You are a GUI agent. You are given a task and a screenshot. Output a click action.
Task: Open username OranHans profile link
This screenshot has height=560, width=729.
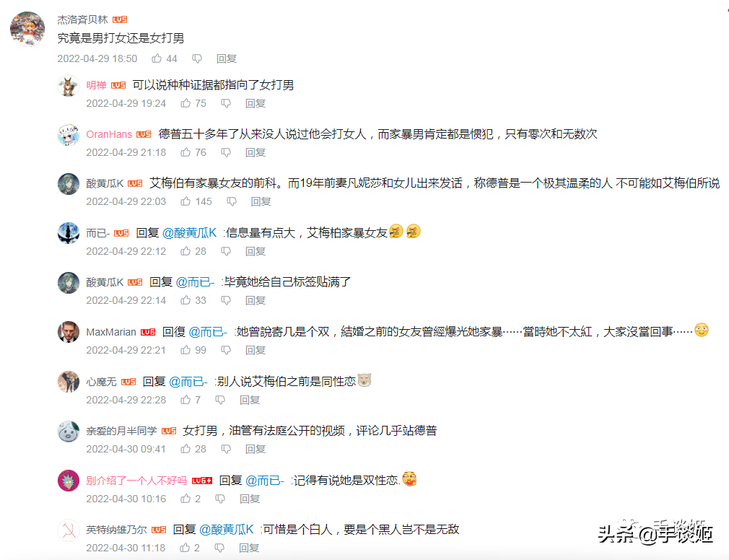click(x=109, y=134)
